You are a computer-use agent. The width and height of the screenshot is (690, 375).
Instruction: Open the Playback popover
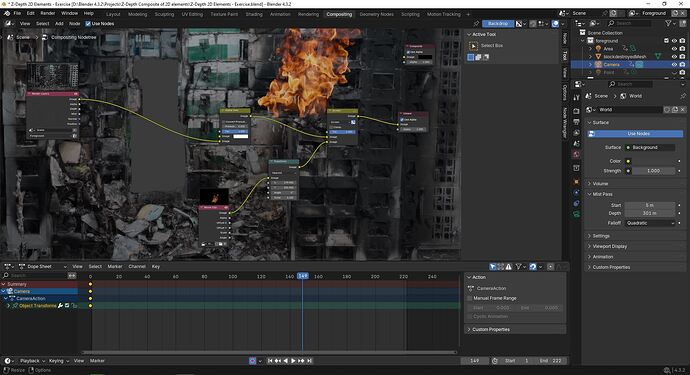(x=32, y=360)
